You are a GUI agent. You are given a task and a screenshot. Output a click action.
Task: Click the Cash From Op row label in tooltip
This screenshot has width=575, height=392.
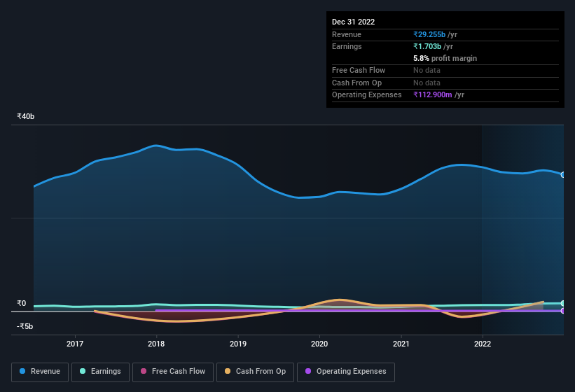[x=356, y=83]
